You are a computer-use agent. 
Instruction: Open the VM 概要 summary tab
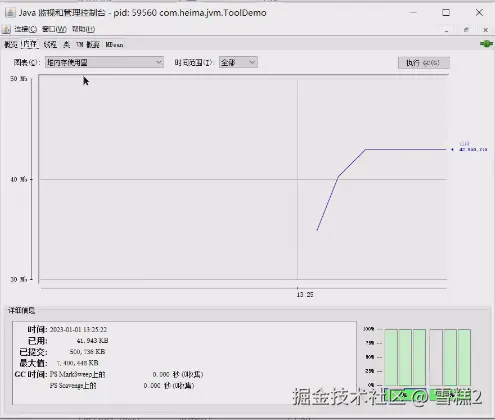[88, 44]
